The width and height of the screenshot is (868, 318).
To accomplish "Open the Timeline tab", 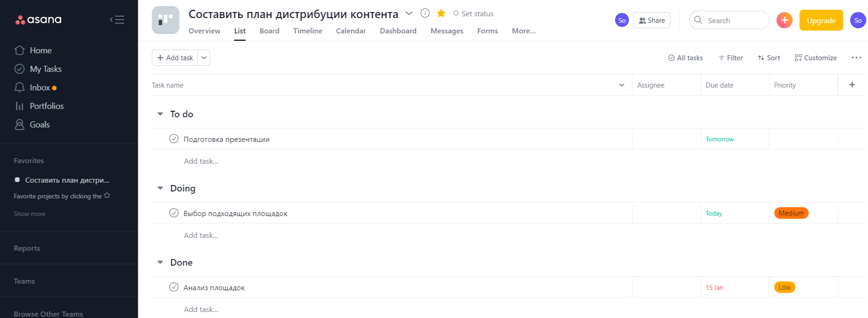I will point(307,31).
